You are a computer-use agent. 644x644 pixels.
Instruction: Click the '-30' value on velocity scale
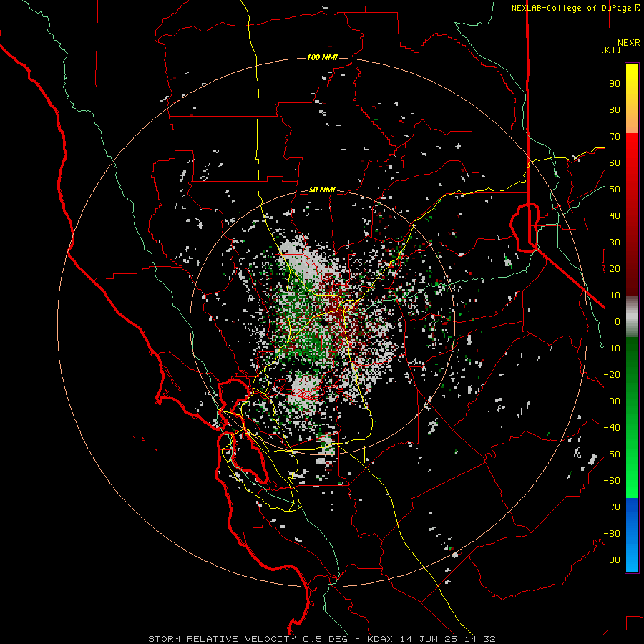612,401
